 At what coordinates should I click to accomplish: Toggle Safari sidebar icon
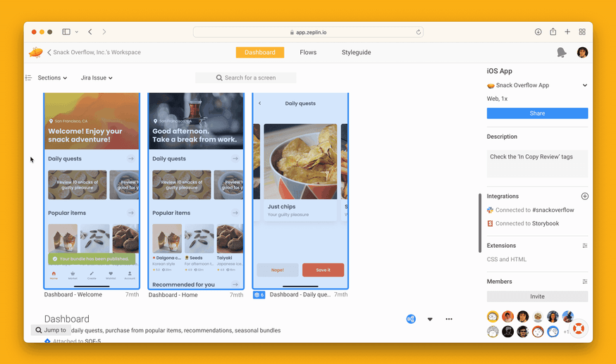point(66,32)
